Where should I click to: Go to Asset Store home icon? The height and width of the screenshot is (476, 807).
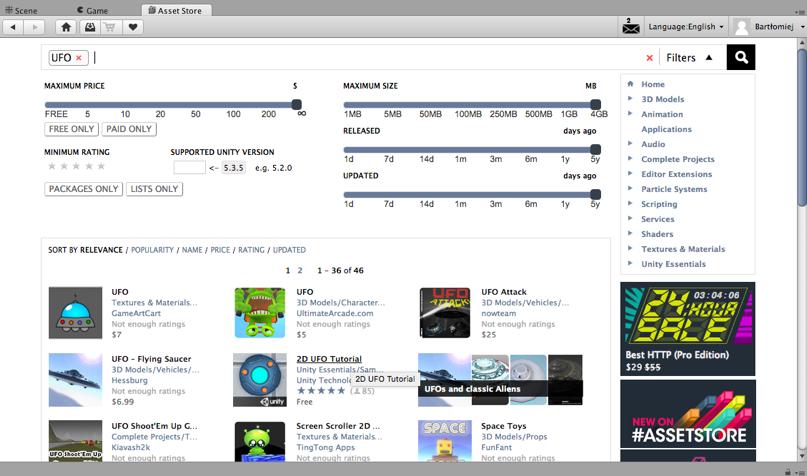click(66, 27)
